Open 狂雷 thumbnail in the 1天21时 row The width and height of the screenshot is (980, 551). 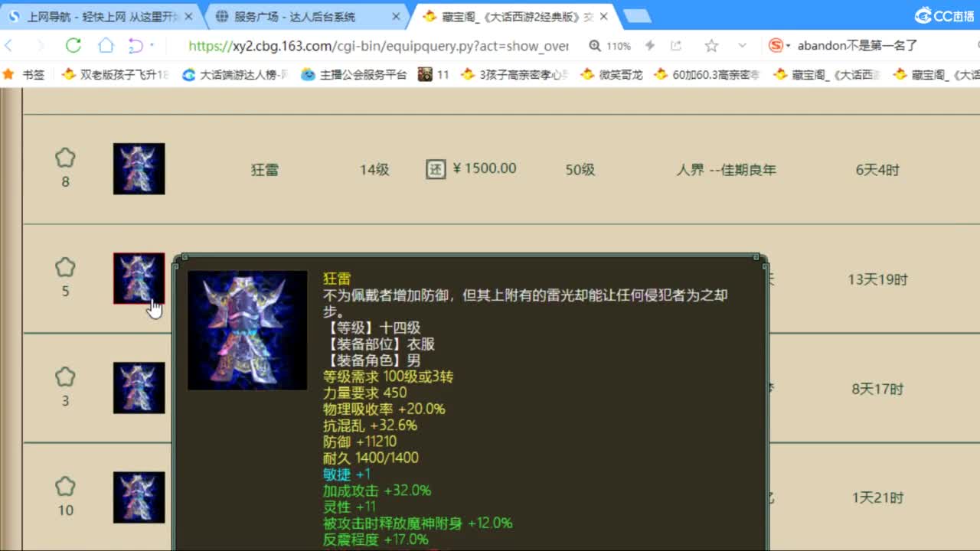pyautogui.click(x=139, y=497)
